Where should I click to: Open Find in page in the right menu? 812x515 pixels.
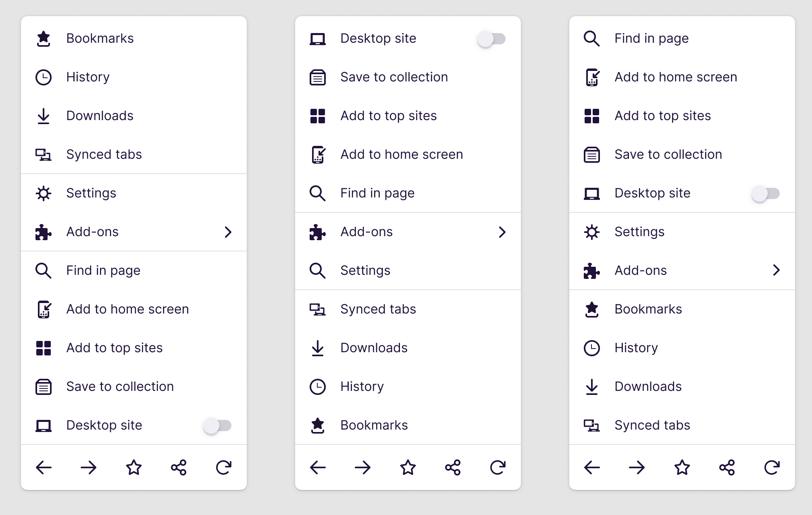651,38
